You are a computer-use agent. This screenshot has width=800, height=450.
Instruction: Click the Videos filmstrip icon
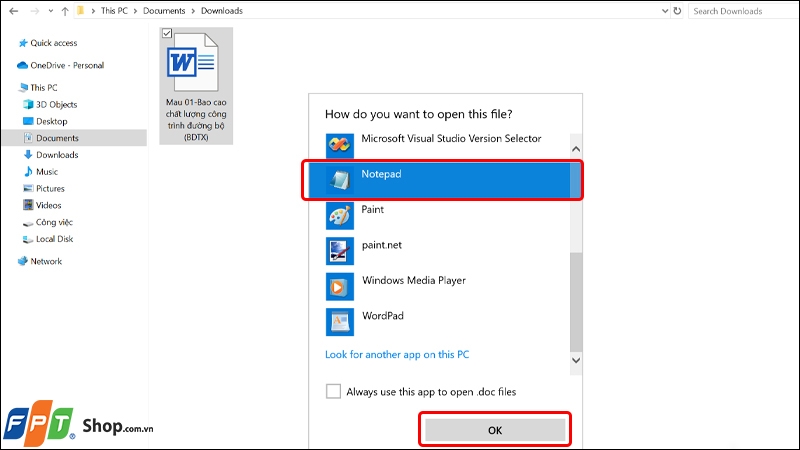click(x=28, y=205)
